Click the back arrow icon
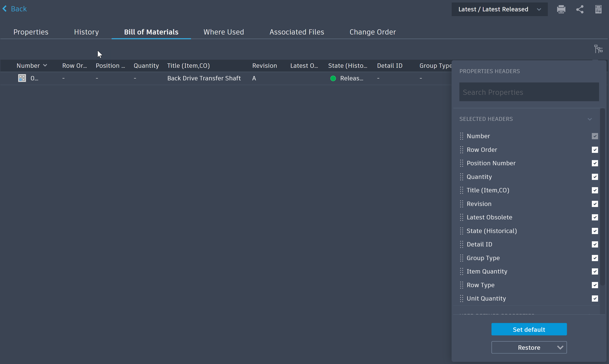The width and height of the screenshot is (609, 364). 5,9
